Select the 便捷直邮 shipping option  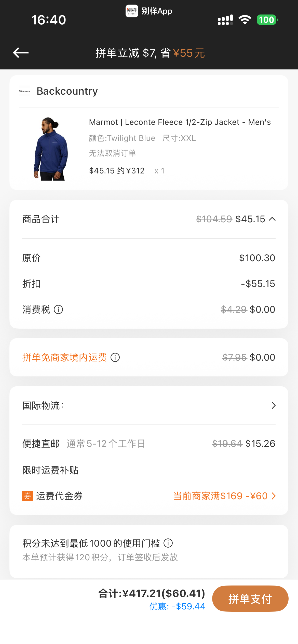coord(149,444)
